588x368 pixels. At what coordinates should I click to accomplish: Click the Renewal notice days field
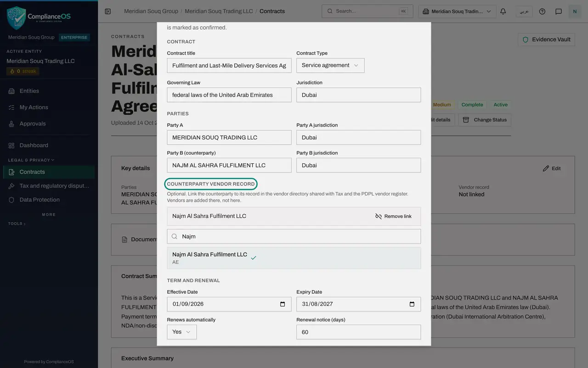[359, 332]
